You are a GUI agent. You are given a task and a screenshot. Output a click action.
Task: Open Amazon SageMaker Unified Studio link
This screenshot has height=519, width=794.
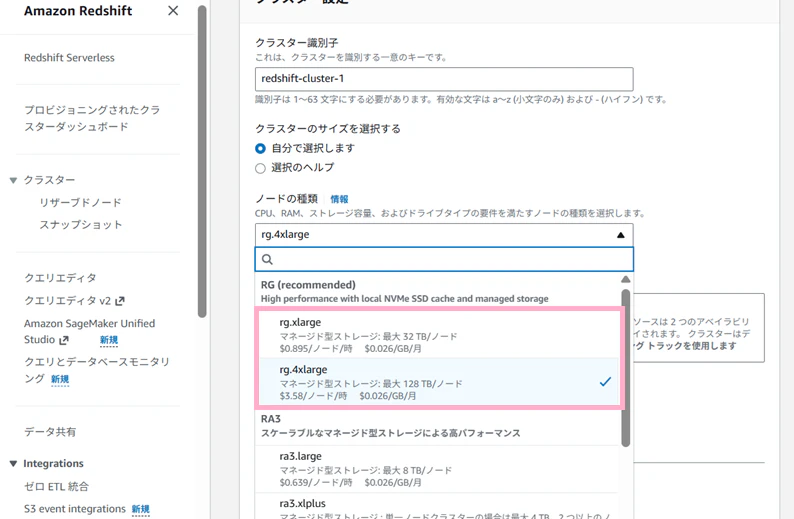point(90,332)
